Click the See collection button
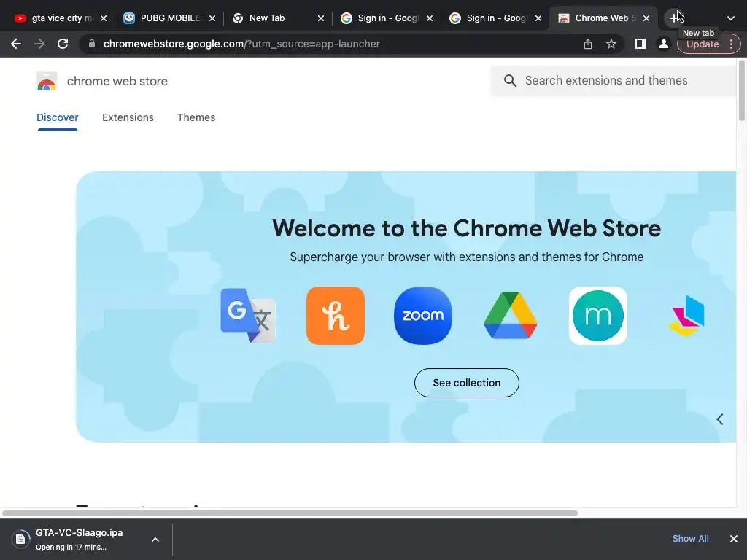 tap(467, 382)
